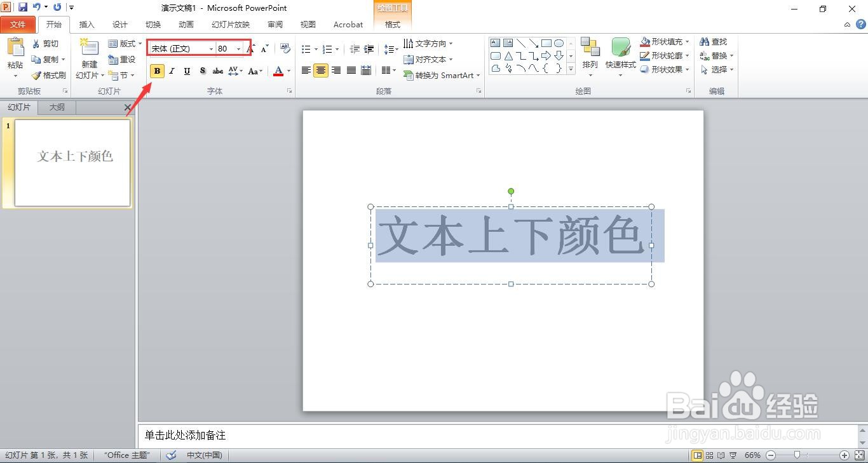The width and height of the screenshot is (868, 463).
Task: Open the Line Spacing dropdown
Action: tap(391, 49)
